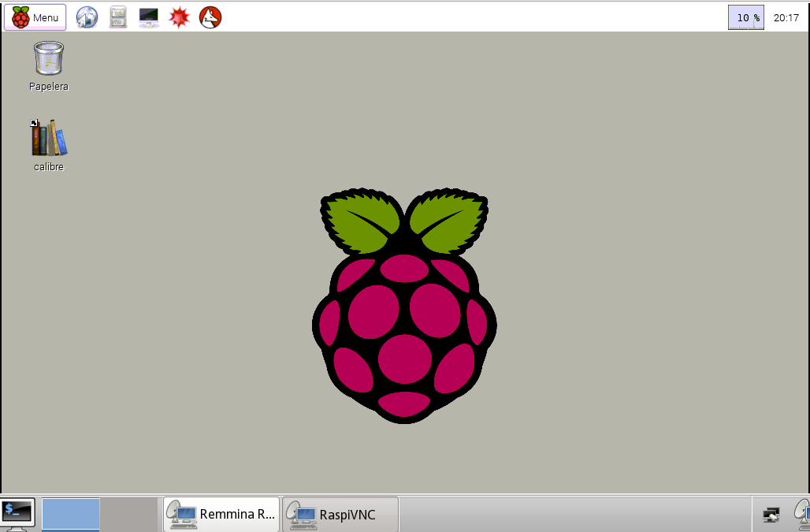Activate the Remmina R... taskbar window button
810x532 pixels.
coord(221,515)
